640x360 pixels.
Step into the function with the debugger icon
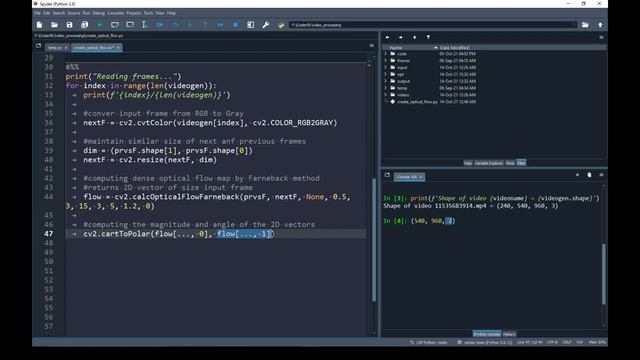(190, 25)
